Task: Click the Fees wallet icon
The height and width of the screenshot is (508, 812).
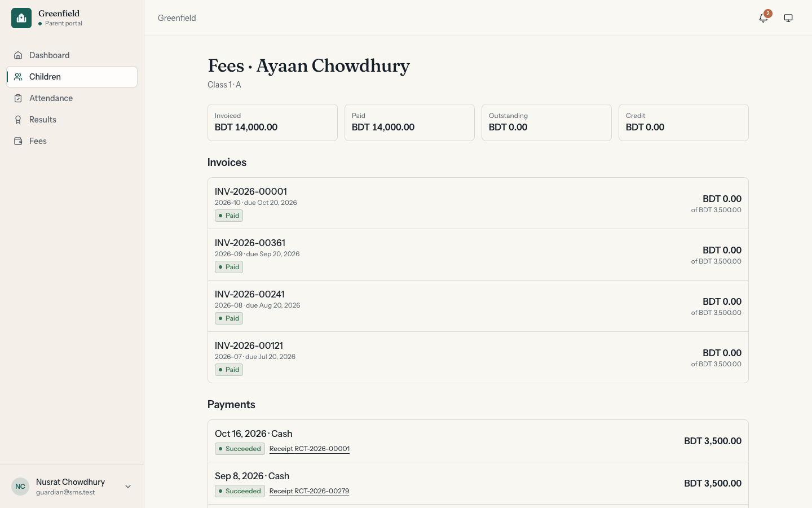Action: pos(18,141)
